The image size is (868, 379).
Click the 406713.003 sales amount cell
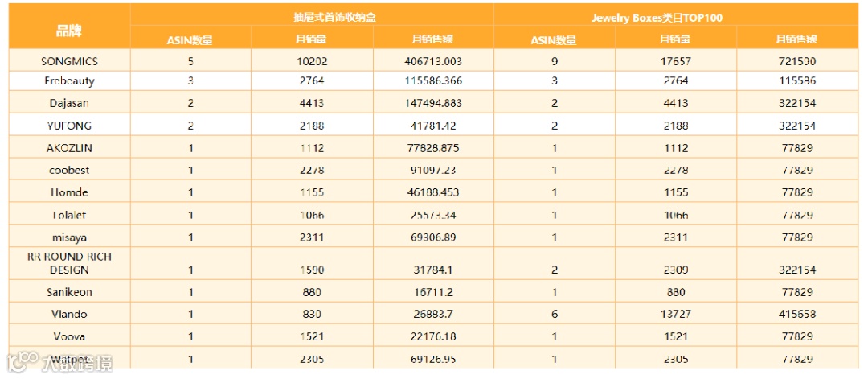coord(433,61)
